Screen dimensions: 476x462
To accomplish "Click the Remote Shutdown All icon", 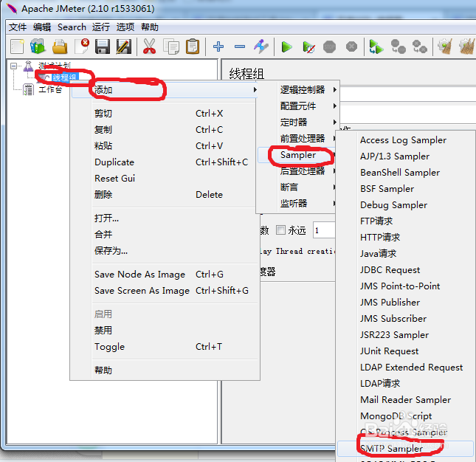I will coord(419,46).
